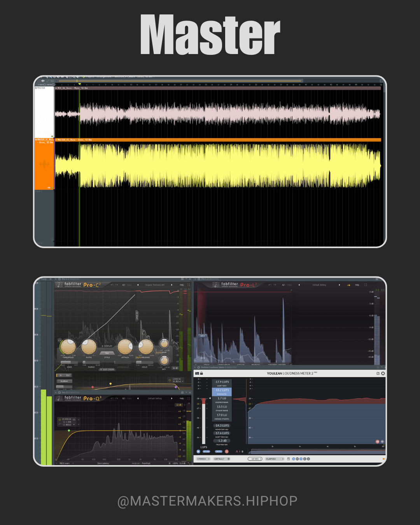Click the Pro-C 2 Attack knob
The width and height of the screenshot is (420, 525).
click(x=125, y=347)
